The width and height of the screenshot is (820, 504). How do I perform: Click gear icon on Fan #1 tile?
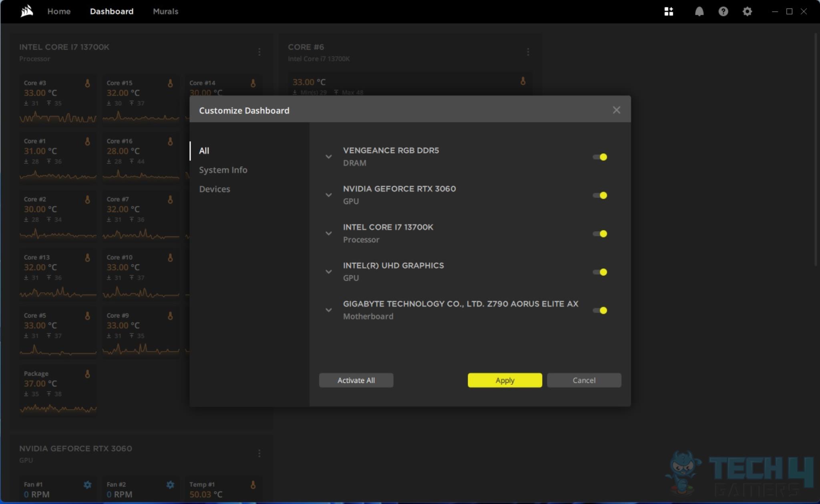tap(87, 485)
